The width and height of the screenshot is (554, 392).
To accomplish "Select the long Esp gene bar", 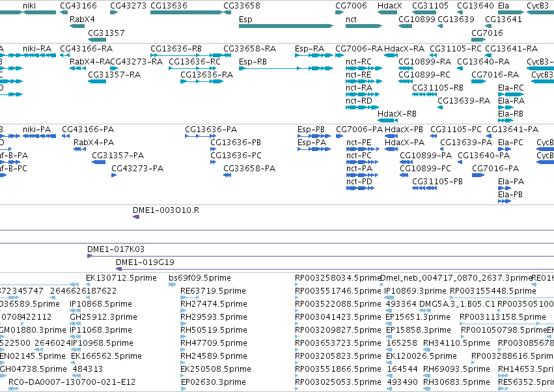I will click(x=286, y=26).
